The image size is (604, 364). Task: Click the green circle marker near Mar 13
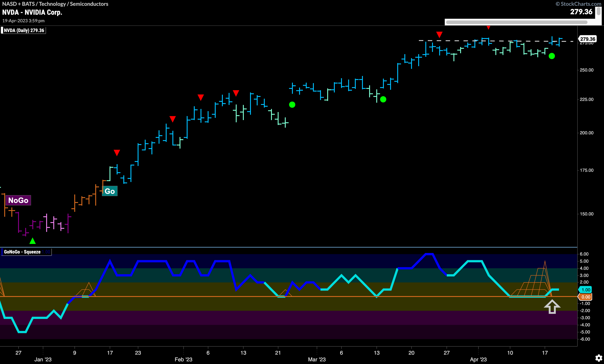(383, 99)
